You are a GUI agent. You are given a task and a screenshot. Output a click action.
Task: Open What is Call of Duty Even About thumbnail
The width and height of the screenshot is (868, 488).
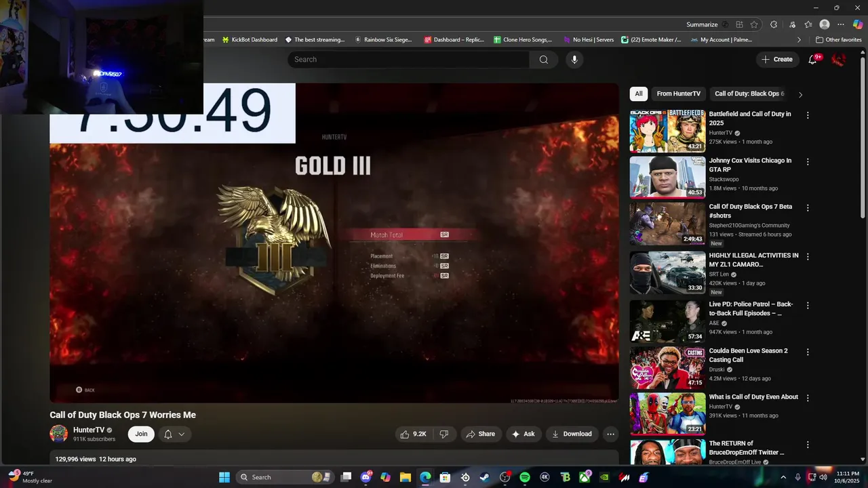pos(667,414)
